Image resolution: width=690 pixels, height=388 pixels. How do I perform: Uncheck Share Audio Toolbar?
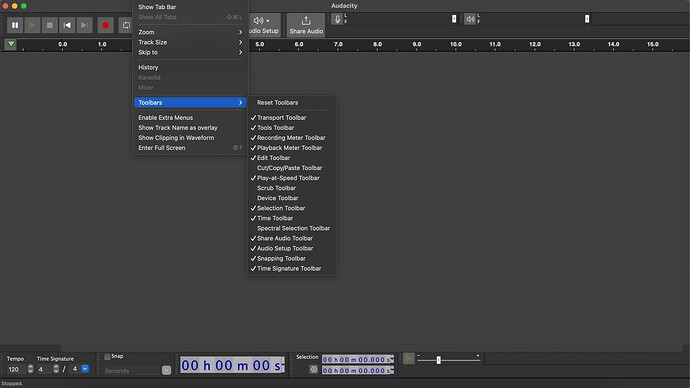[292, 238]
